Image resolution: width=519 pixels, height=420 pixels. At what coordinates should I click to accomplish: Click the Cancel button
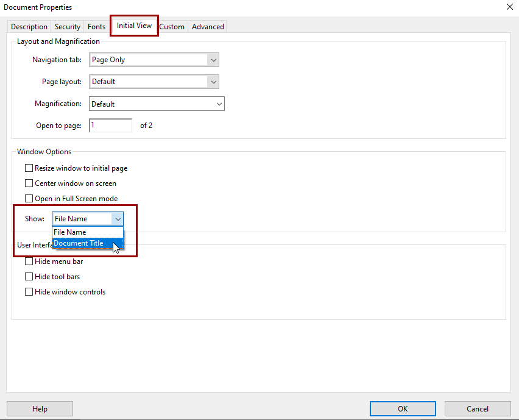[478, 409]
